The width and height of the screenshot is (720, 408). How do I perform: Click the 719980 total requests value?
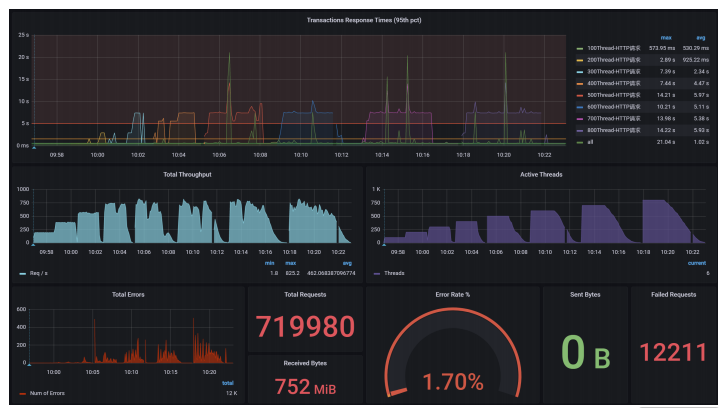coord(305,326)
